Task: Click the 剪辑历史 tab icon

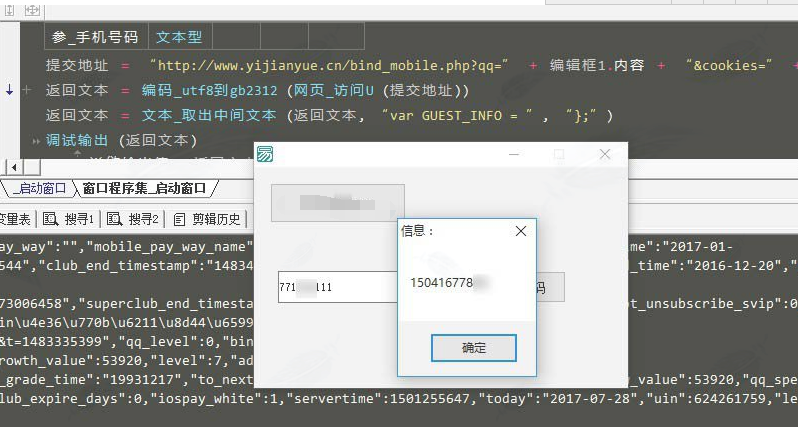Action: pos(179,219)
